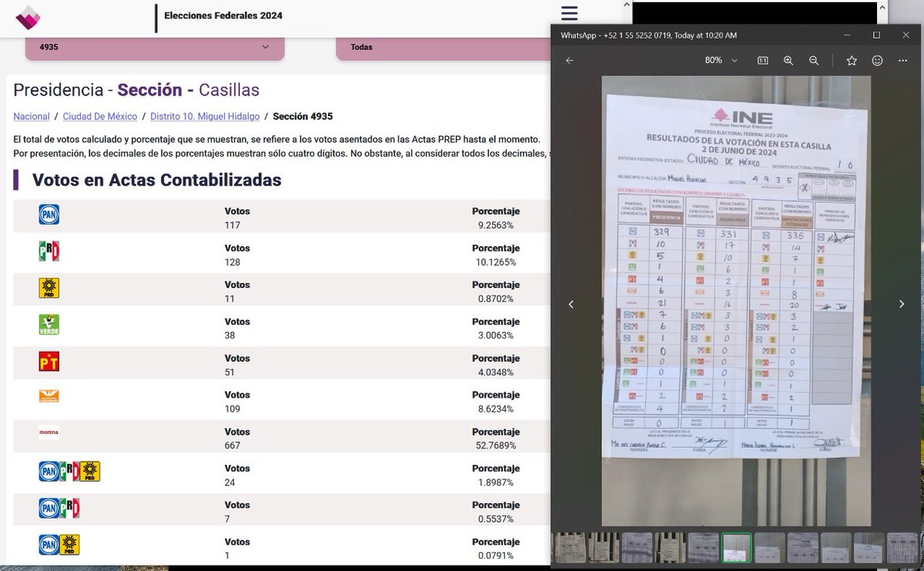This screenshot has height=571, width=924.
Task: Click the Nacional breadcrumb link
Action: tap(31, 116)
